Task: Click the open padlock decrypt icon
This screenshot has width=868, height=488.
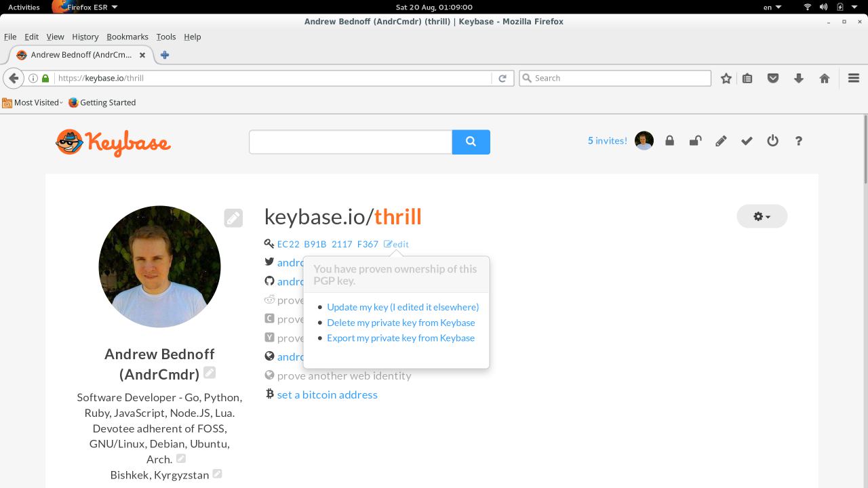Action: click(x=695, y=141)
